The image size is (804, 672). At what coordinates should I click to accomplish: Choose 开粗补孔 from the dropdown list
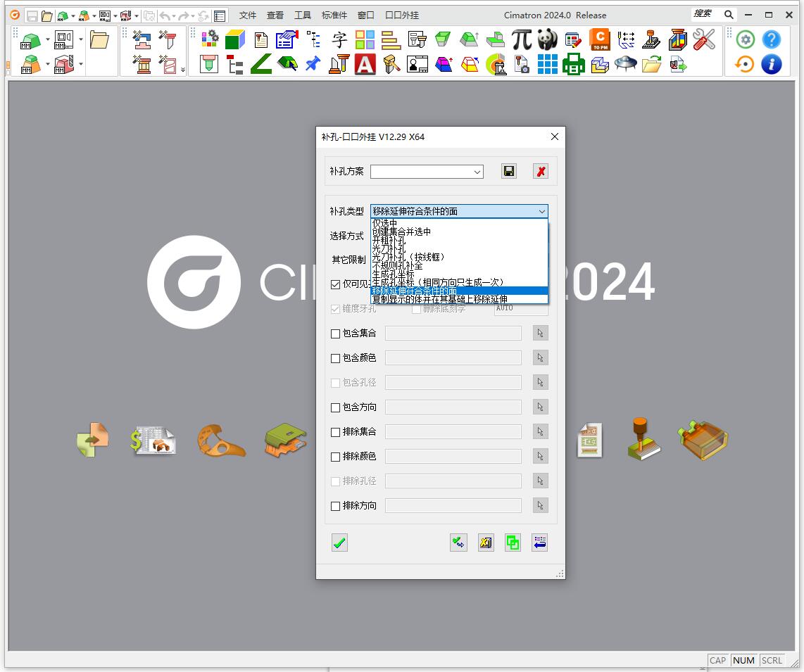click(389, 240)
